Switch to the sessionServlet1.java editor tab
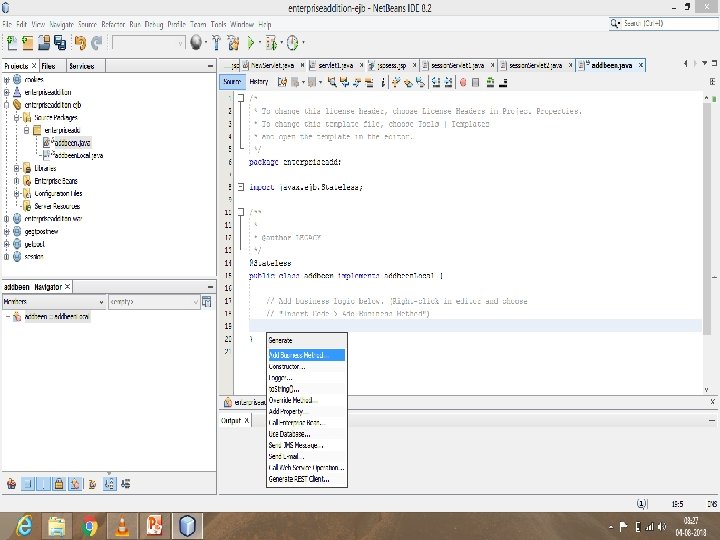This screenshot has width=720, height=540. 458,66
